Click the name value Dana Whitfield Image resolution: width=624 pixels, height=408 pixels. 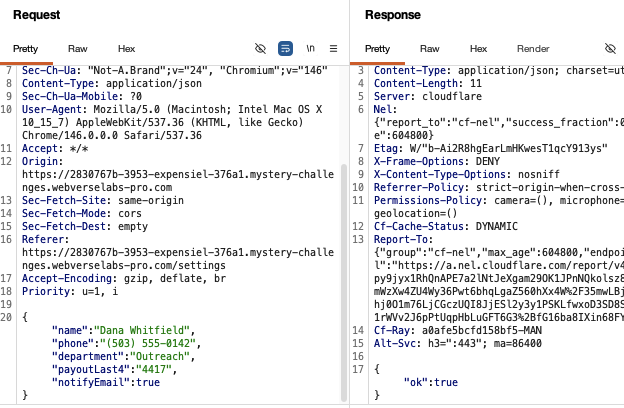point(142,330)
